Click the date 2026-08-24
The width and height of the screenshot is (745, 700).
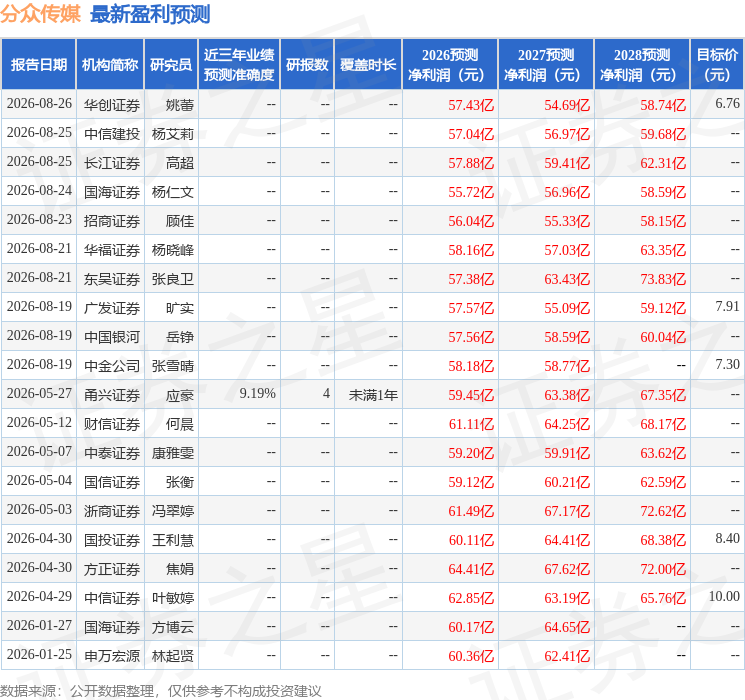point(39,191)
